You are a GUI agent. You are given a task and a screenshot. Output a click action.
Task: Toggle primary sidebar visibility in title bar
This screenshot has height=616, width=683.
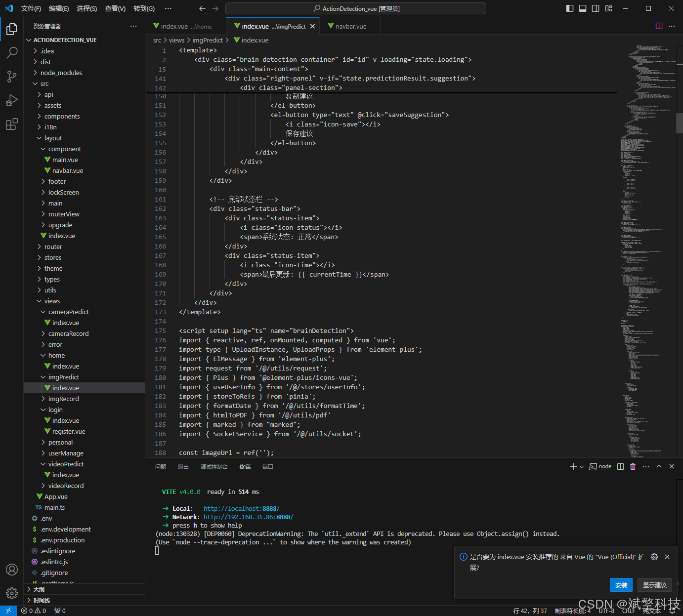(x=570, y=8)
